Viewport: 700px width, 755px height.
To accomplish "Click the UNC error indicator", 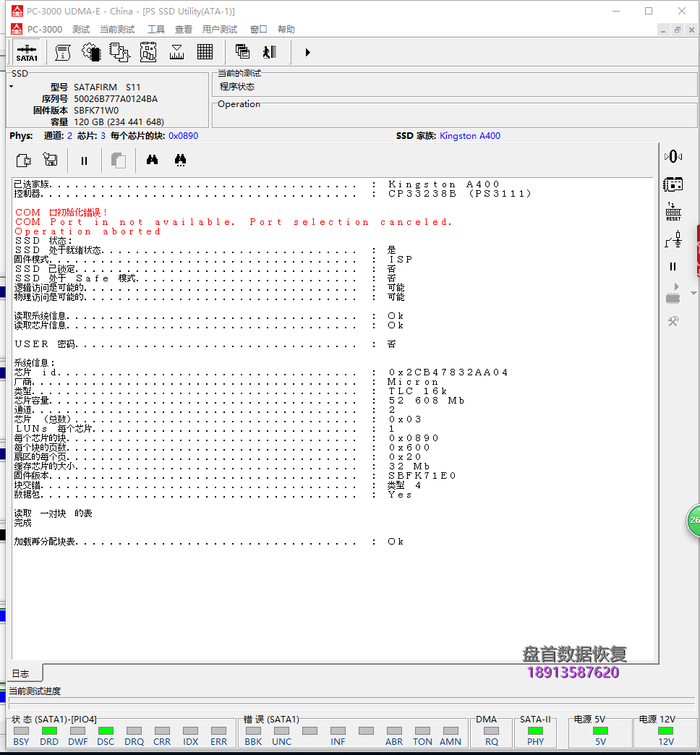I will point(281,731).
